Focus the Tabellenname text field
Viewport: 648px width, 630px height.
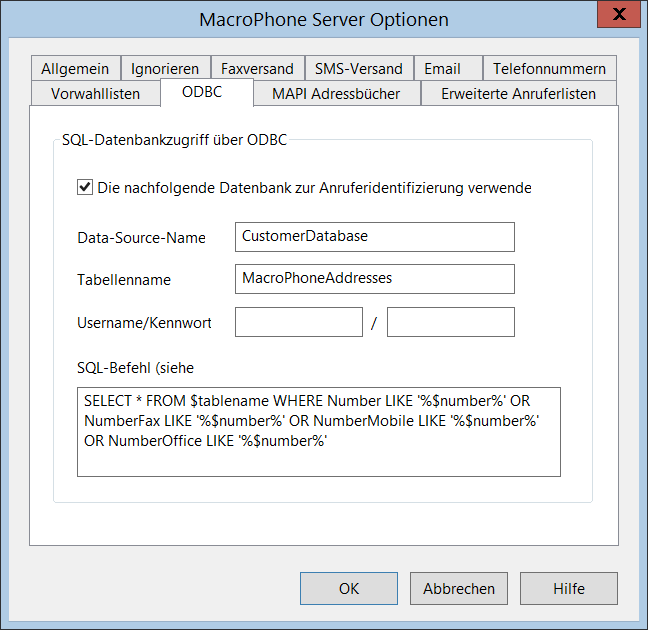click(x=375, y=279)
